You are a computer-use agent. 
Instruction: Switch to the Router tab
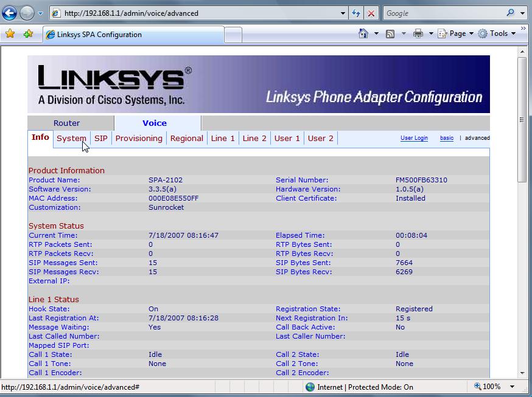coord(66,123)
